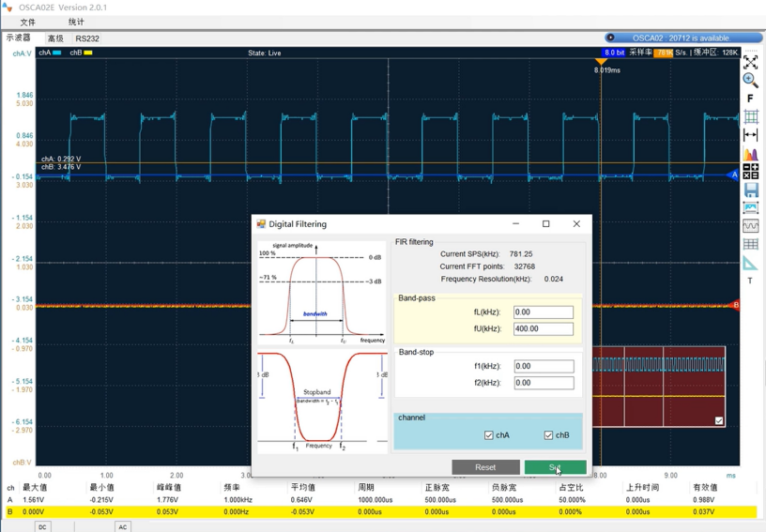Viewport: 766px width, 532px height.
Task: Click the band-pass fU(kHz) input field
Action: click(543, 329)
